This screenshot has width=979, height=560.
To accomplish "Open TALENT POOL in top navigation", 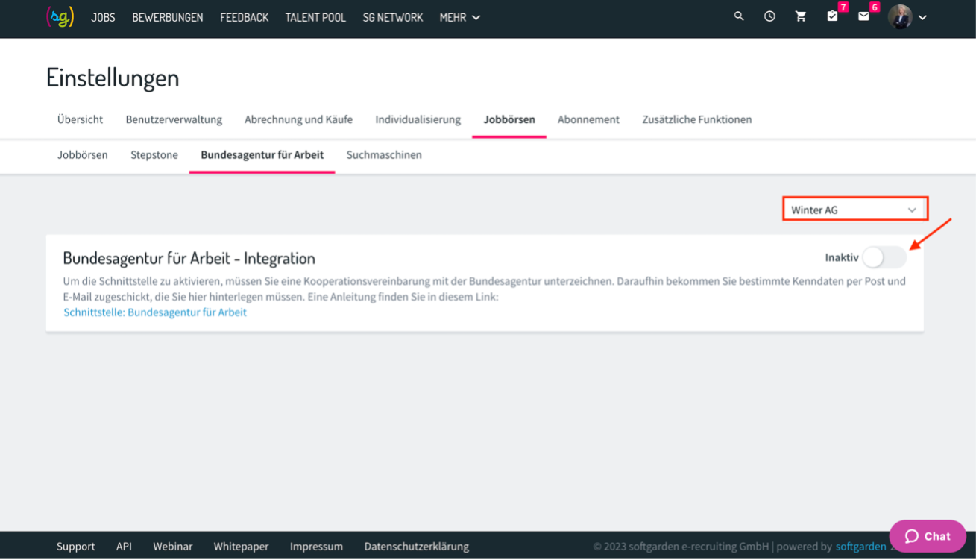I will [x=317, y=17].
